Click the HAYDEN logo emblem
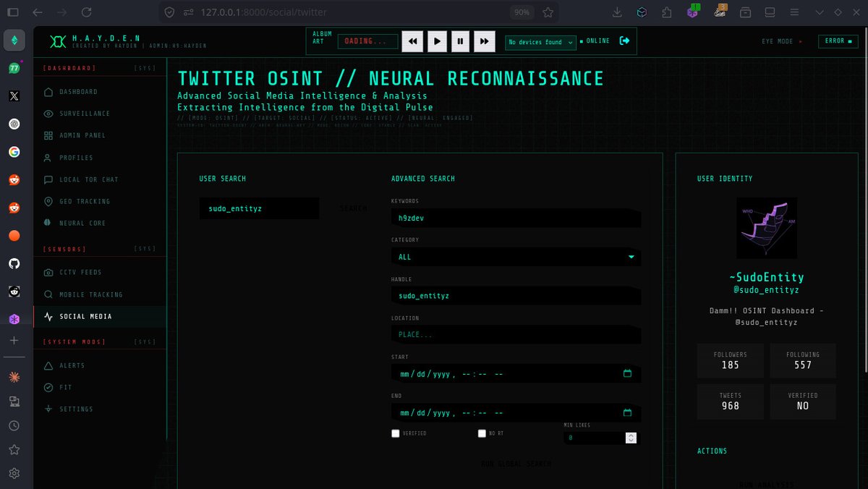 58,42
